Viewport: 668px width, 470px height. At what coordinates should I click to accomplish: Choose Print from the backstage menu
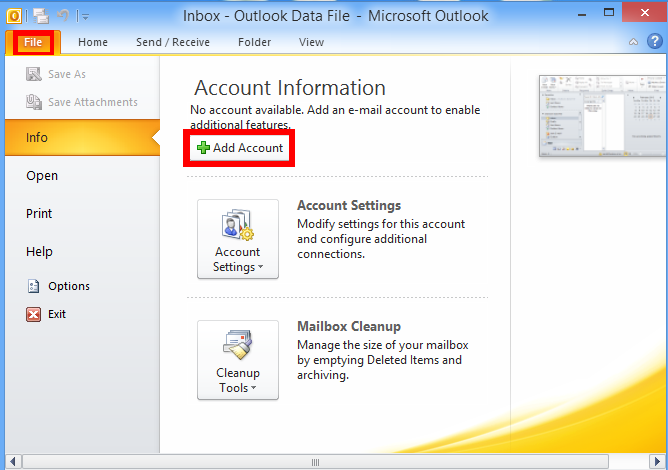(39, 213)
